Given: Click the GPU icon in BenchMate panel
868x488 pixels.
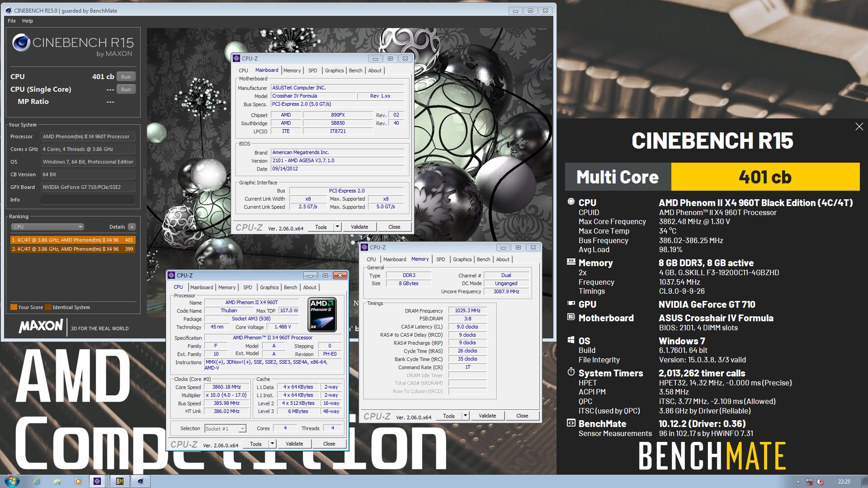Looking at the screenshot, I should (x=571, y=304).
